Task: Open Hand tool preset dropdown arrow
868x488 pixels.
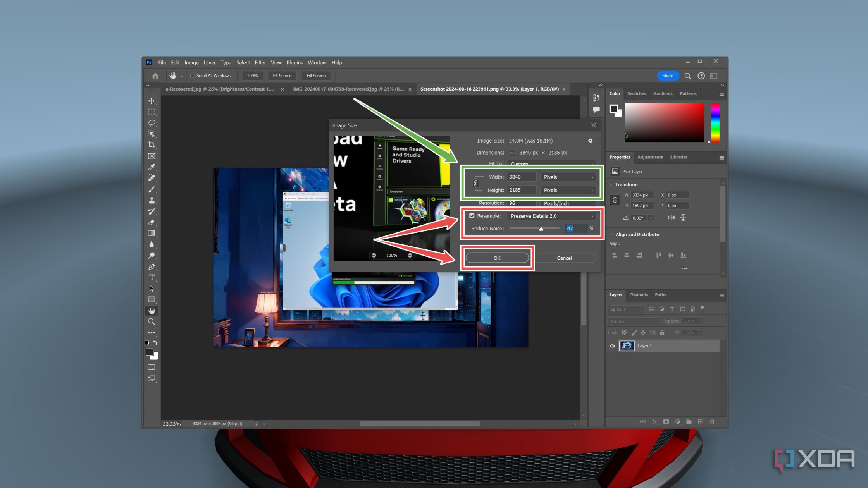Action: tap(182, 76)
